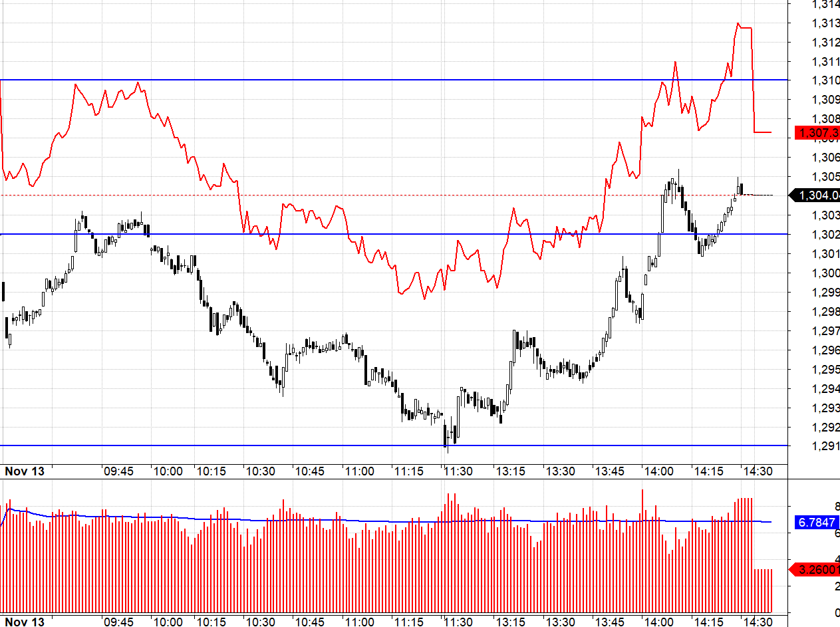Click the Nov 13 date label under price chart
The image size is (840, 627).
coord(25,471)
